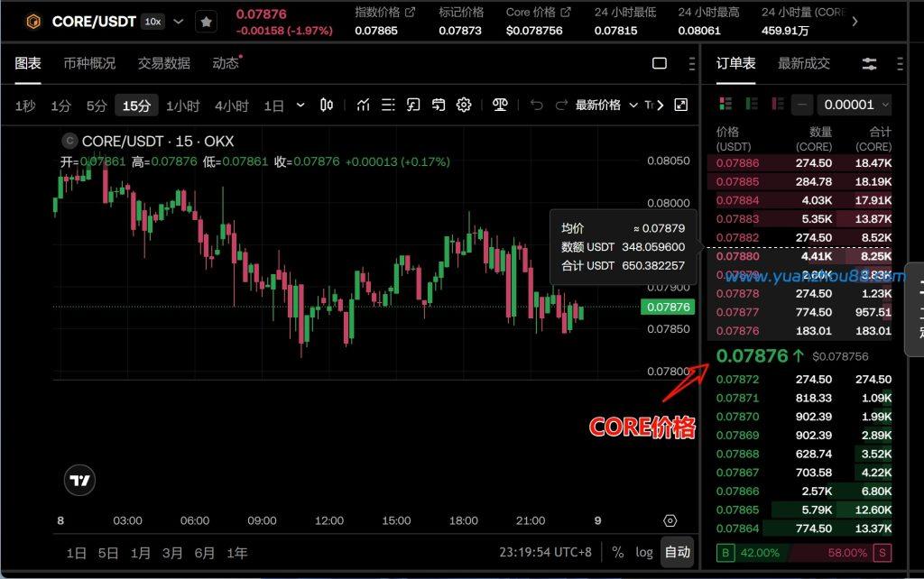Toggle percentage scale on the chart
Viewport: 924px width, 579px height.
tap(617, 552)
